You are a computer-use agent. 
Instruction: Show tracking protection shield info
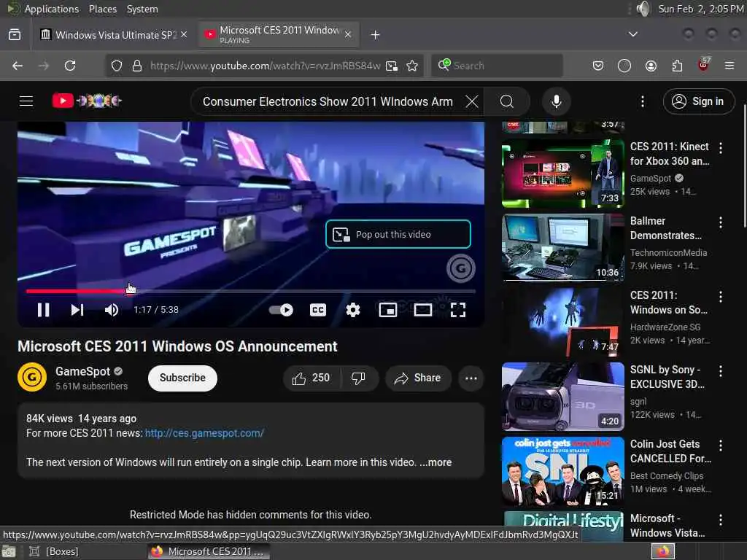pos(117,66)
